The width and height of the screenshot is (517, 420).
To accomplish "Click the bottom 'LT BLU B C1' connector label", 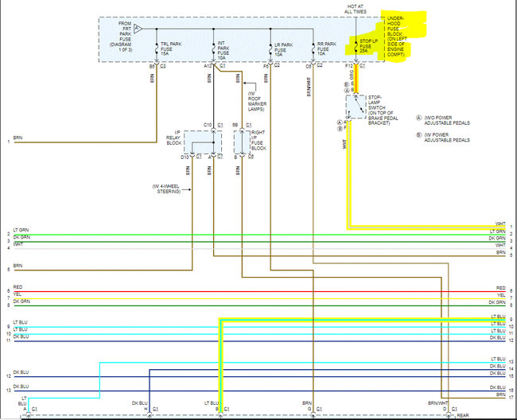I will [x=217, y=406].
